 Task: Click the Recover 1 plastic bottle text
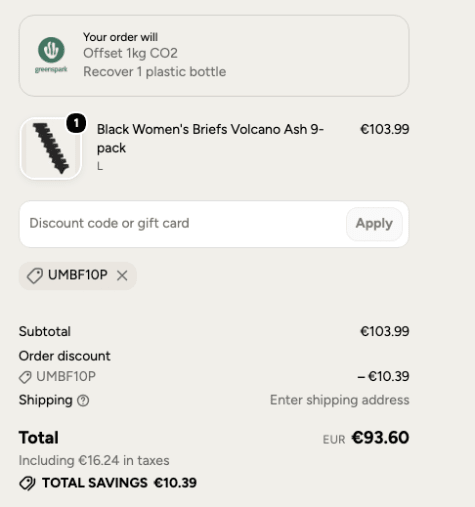point(155,72)
